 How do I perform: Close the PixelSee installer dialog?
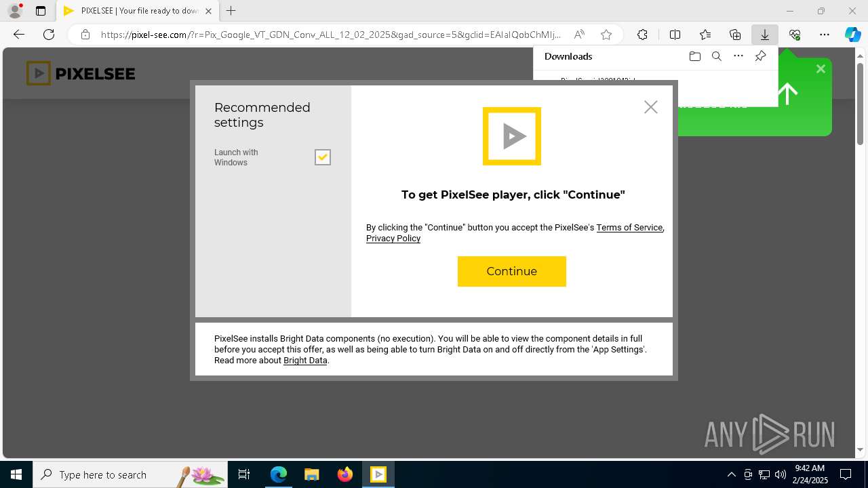(x=651, y=107)
